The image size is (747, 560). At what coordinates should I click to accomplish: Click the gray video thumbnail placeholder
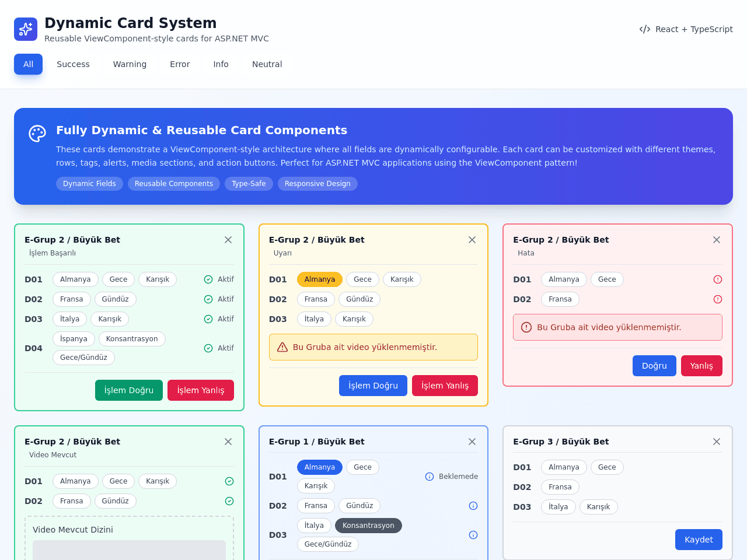click(129, 550)
